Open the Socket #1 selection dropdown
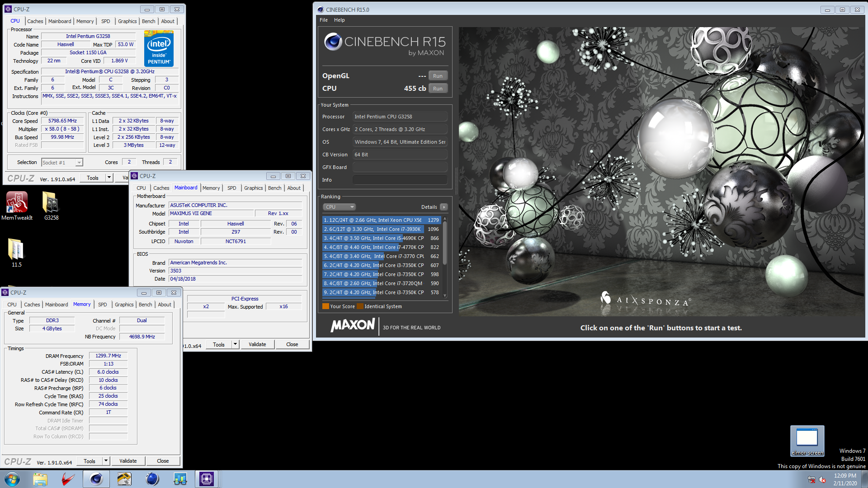This screenshot has height=488, width=868. (x=62, y=163)
